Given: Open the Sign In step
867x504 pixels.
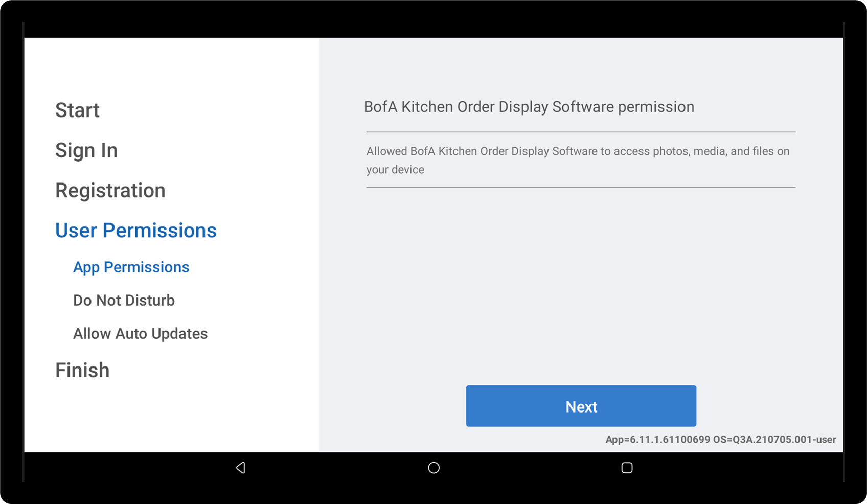Looking at the screenshot, I should coord(86,151).
